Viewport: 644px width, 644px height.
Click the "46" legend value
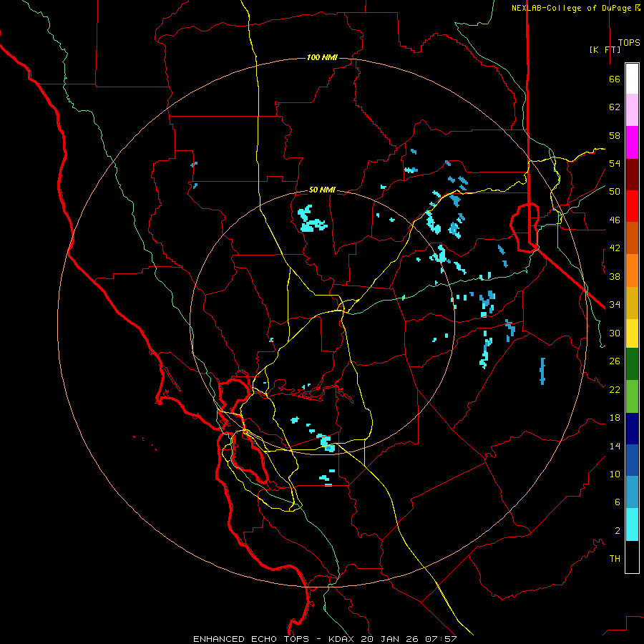pos(615,220)
